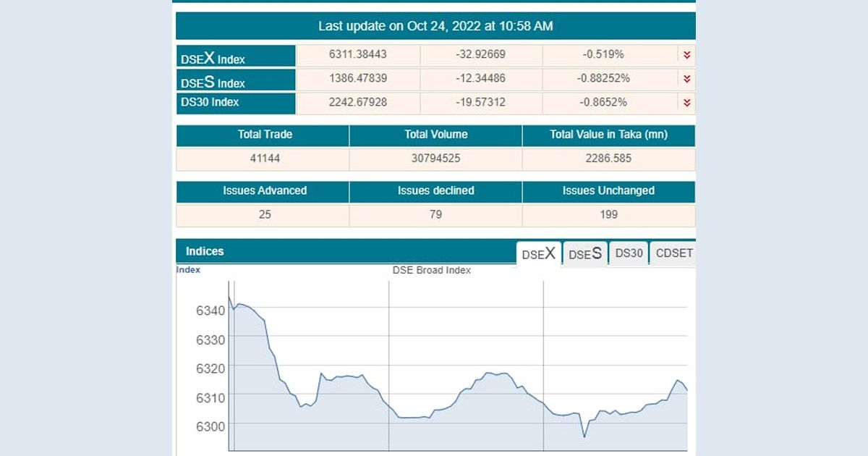Click the DSEX Index down-arrow icon
The height and width of the screenshot is (456, 868).
[x=687, y=55]
